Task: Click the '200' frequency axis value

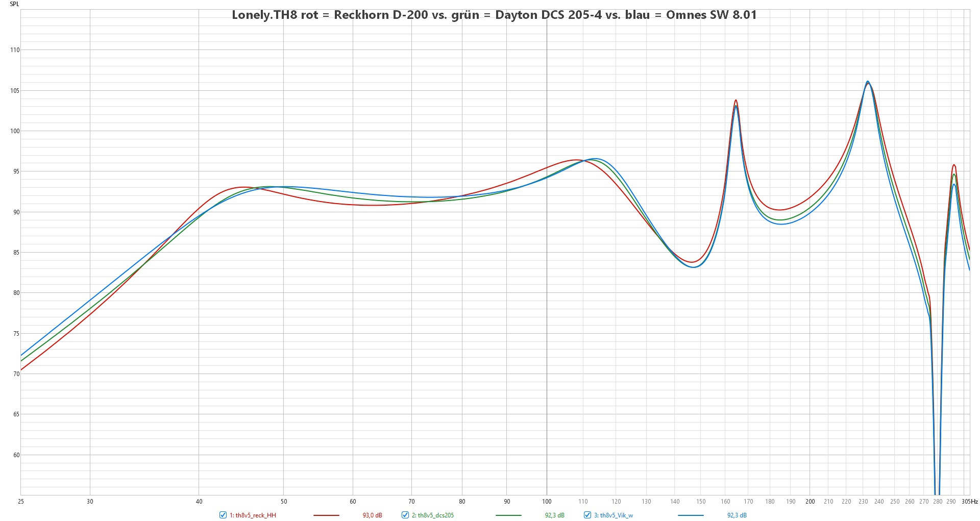Action: 810,502
